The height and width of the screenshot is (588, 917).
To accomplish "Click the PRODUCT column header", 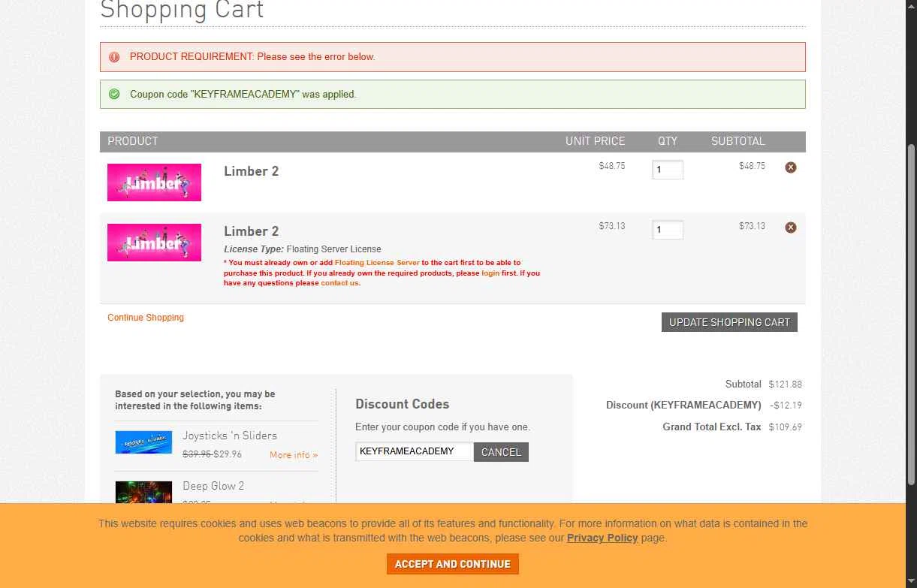I will tap(133, 141).
